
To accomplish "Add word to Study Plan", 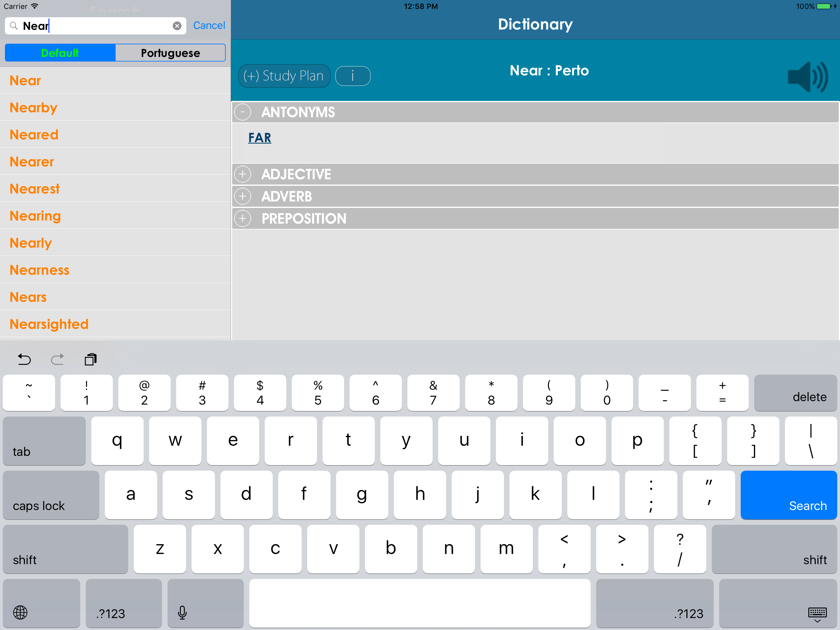I will (x=284, y=76).
